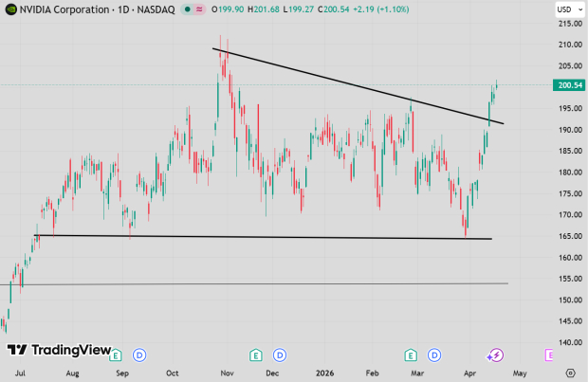Click the 180.00 price axis label
This screenshot has height=382, width=588.
[x=570, y=173]
